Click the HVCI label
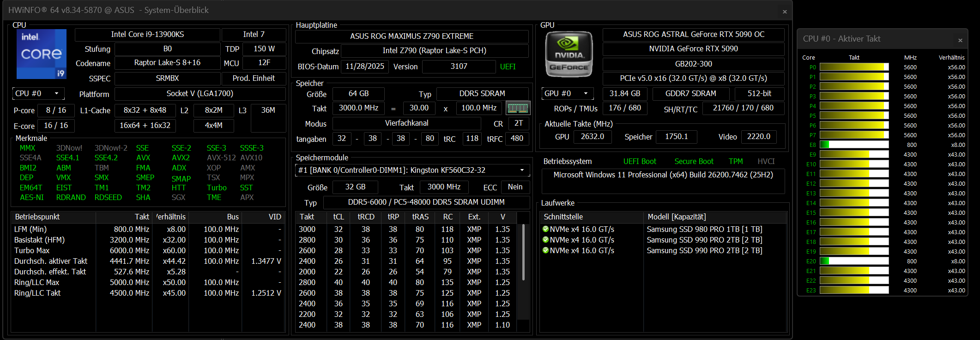980x340 pixels. [x=766, y=162]
